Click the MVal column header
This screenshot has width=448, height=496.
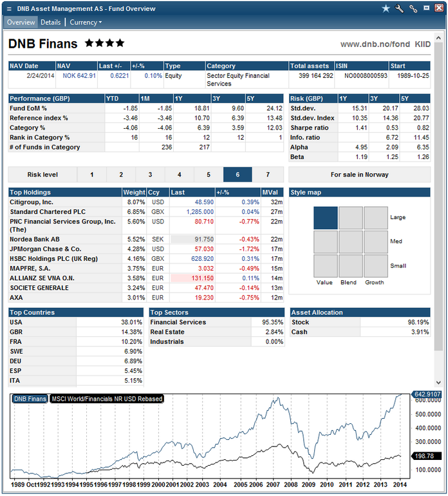coord(272,193)
